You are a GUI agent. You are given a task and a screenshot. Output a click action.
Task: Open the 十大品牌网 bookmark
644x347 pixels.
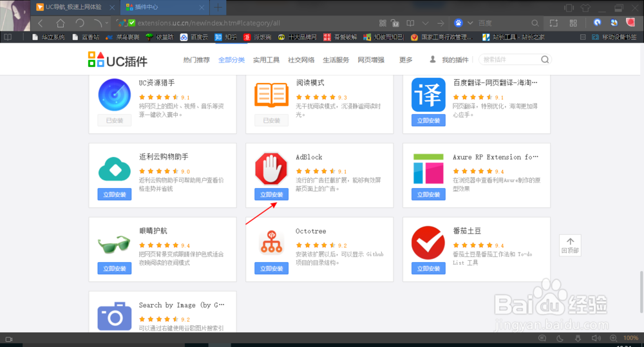(298, 37)
